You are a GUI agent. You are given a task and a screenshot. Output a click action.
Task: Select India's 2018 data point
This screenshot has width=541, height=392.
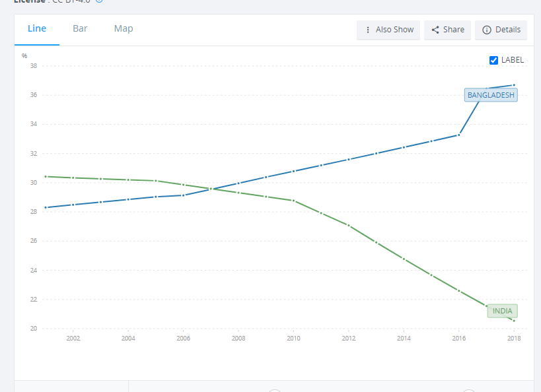coord(514,321)
